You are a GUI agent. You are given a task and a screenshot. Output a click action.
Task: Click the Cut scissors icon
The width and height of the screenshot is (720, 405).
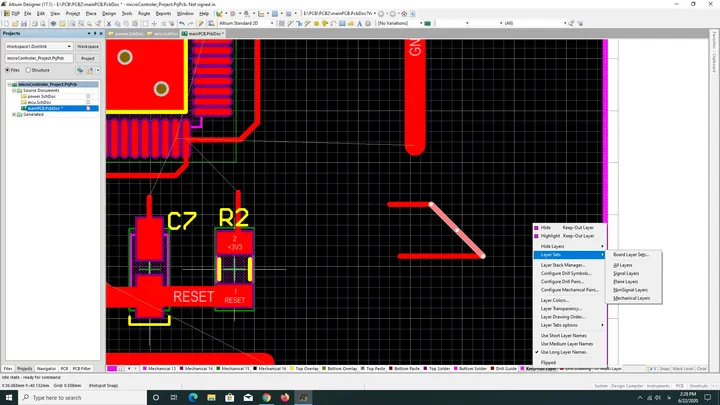pos(109,23)
